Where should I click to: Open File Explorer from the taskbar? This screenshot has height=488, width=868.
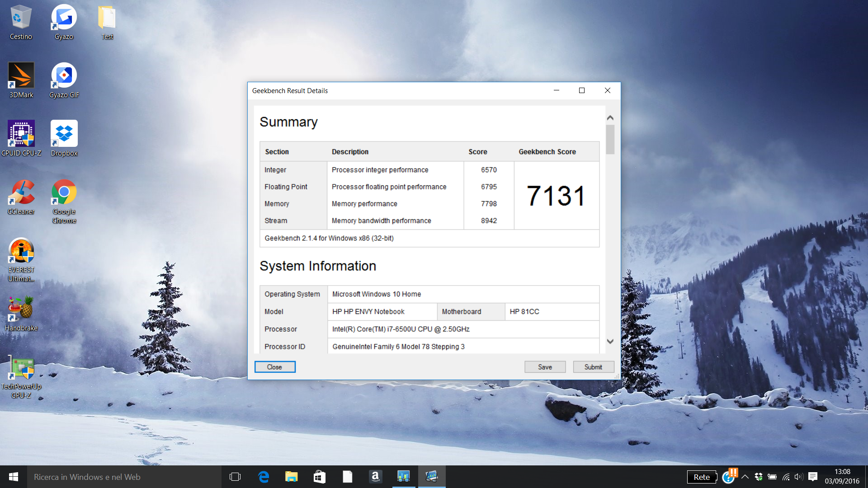[292, 477]
